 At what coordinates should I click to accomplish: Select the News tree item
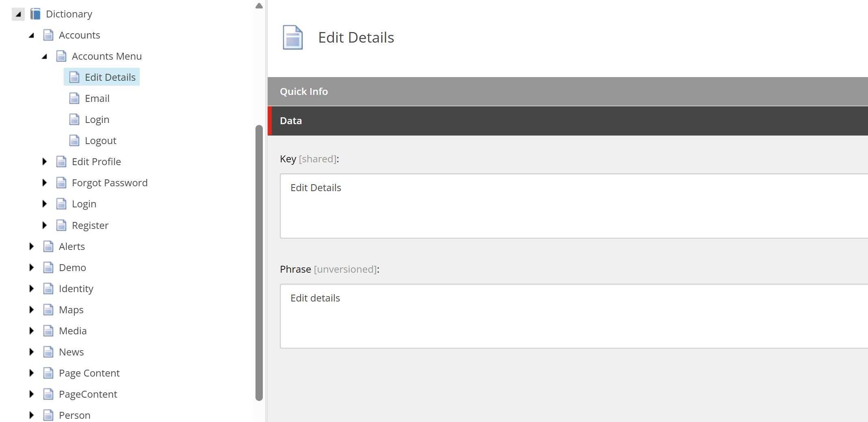click(71, 352)
